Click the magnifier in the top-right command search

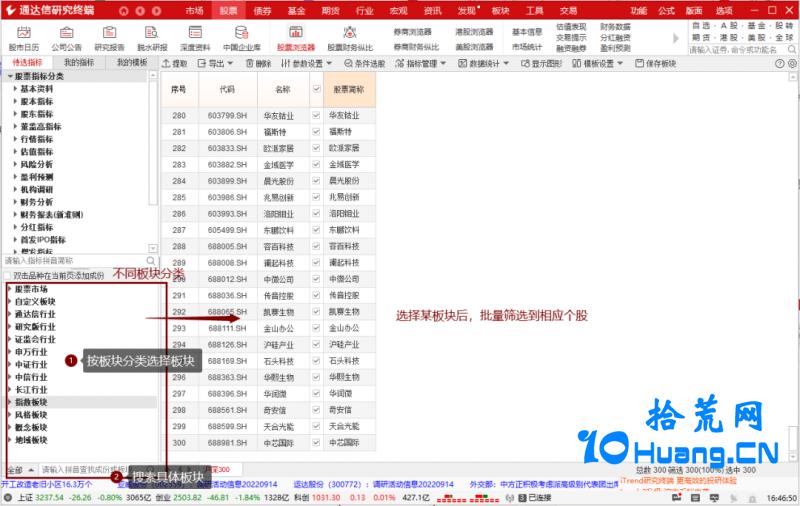coord(791,49)
